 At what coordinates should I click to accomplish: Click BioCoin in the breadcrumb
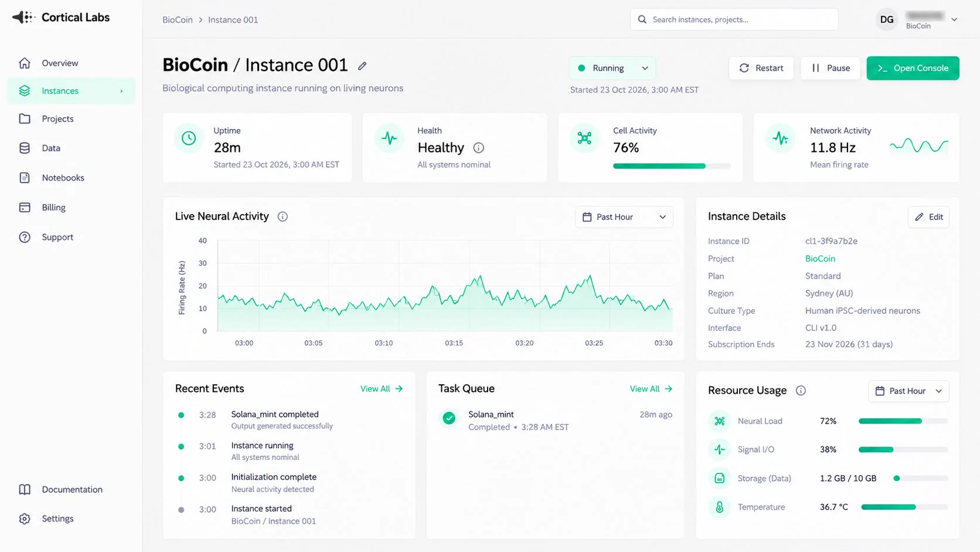(x=178, y=20)
